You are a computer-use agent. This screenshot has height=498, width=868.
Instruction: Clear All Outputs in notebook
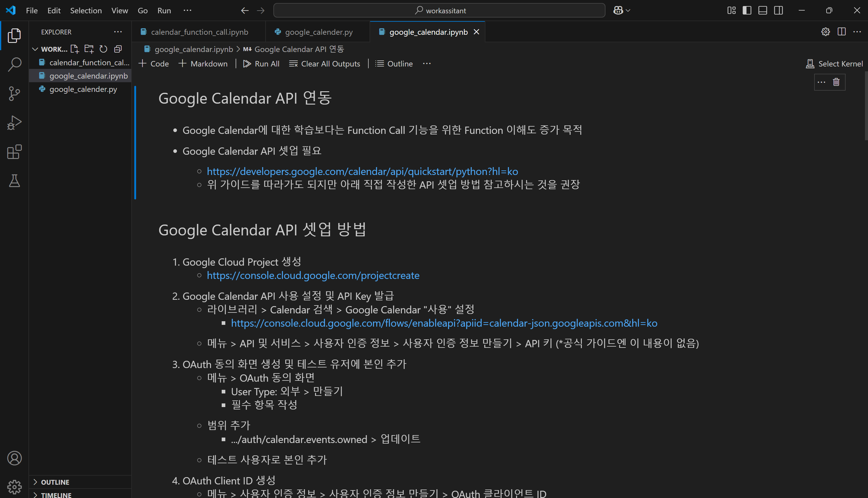(325, 64)
